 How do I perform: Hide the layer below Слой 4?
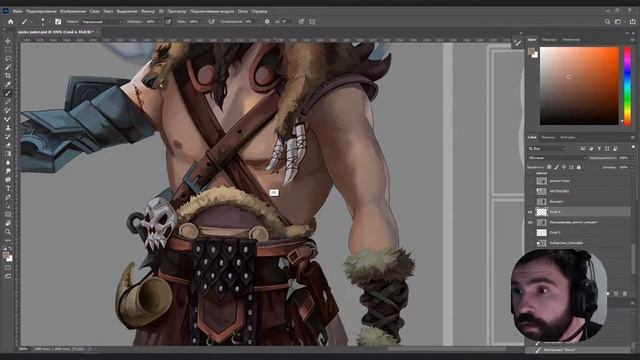(x=530, y=222)
